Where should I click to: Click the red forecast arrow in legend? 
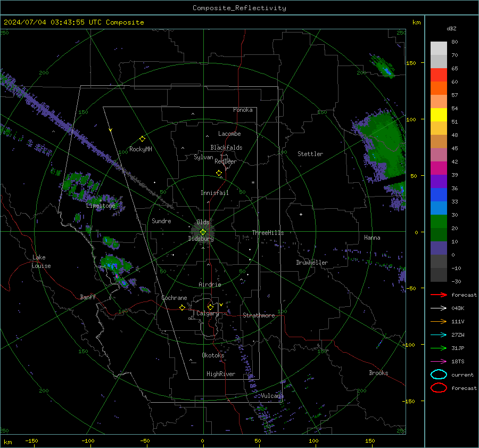tap(439, 295)
